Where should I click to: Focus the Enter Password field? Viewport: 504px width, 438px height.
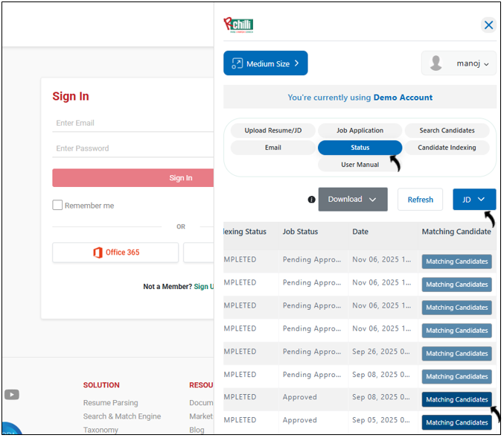[133, 148]
